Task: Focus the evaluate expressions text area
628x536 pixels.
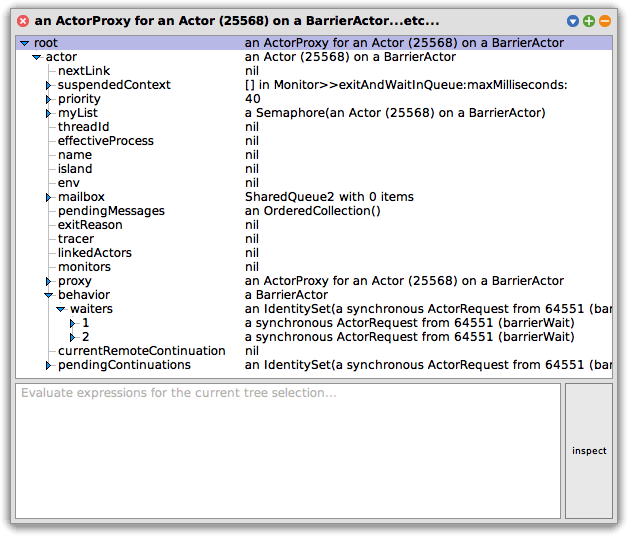Action: tap(288, 451)
